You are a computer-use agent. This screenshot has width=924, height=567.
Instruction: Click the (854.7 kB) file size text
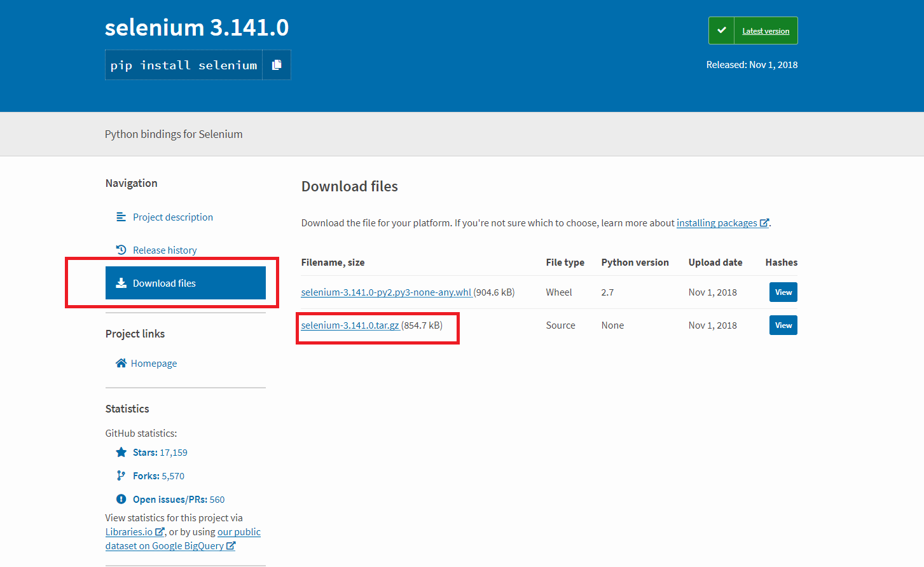422,325
